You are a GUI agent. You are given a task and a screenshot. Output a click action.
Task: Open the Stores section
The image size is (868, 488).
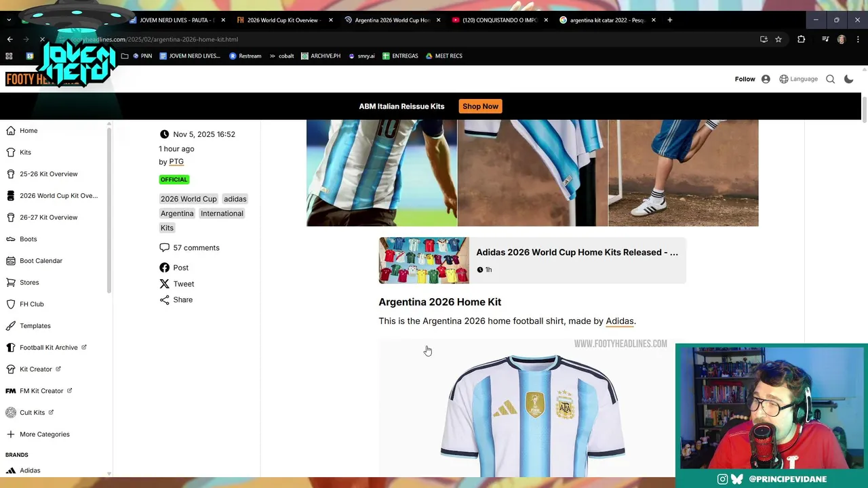23,283
